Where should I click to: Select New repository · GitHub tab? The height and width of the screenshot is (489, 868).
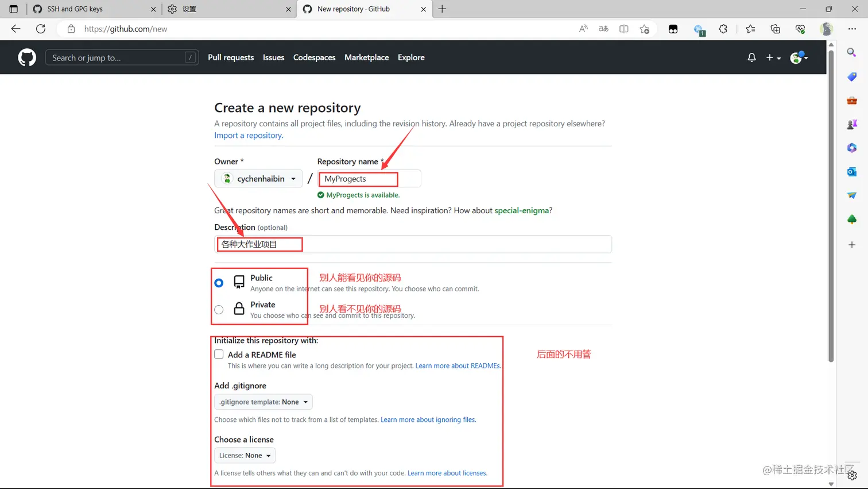point(364,9)
